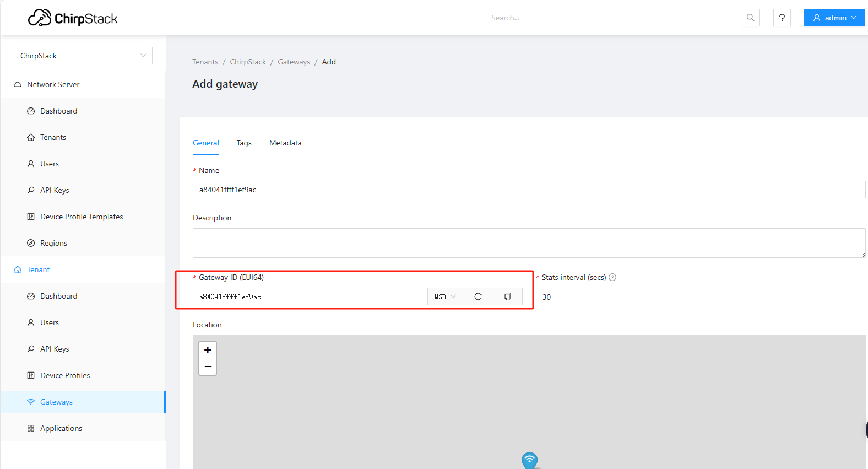Click the search input field
Viewport: 868px width, 469px height.
point(613,18)
